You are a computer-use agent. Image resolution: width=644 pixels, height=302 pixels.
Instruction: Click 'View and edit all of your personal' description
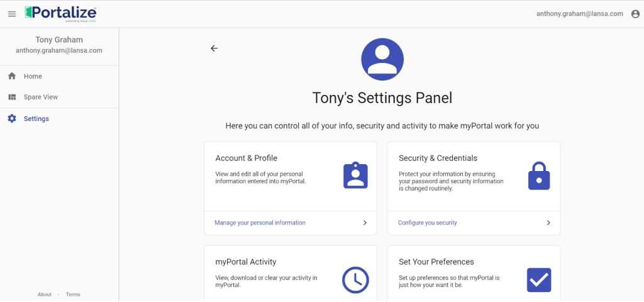(x=261, y=177)
